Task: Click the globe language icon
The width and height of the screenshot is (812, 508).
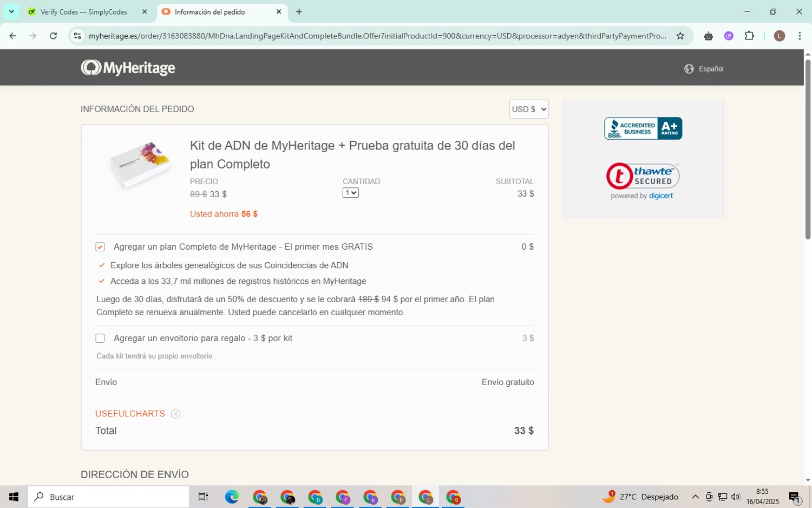Action: pyautogui.click(x=689, y=69)
